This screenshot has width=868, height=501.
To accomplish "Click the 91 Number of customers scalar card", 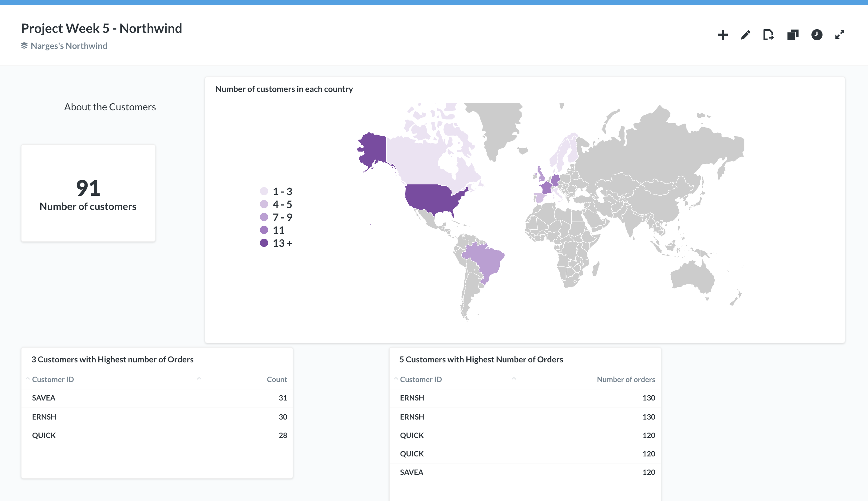I will pos(88,193).
